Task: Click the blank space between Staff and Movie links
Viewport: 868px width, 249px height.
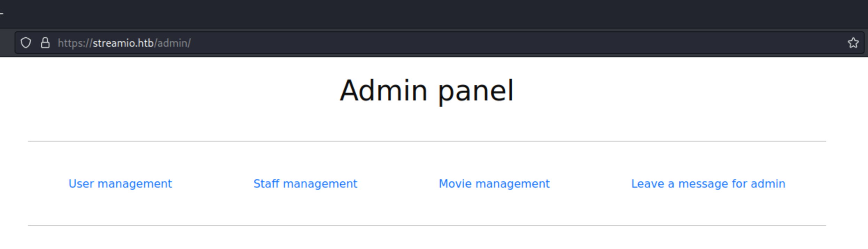Action: click(x=398, y=184)
